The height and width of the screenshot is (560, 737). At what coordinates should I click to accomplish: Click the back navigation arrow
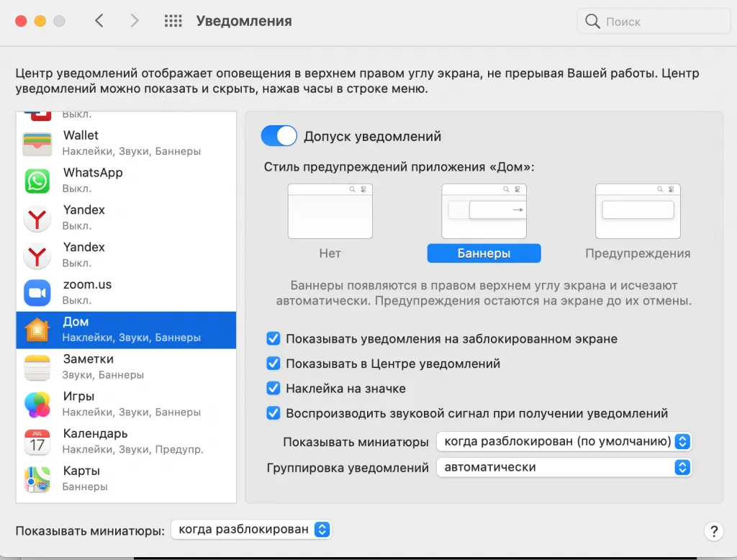[99, 21]
